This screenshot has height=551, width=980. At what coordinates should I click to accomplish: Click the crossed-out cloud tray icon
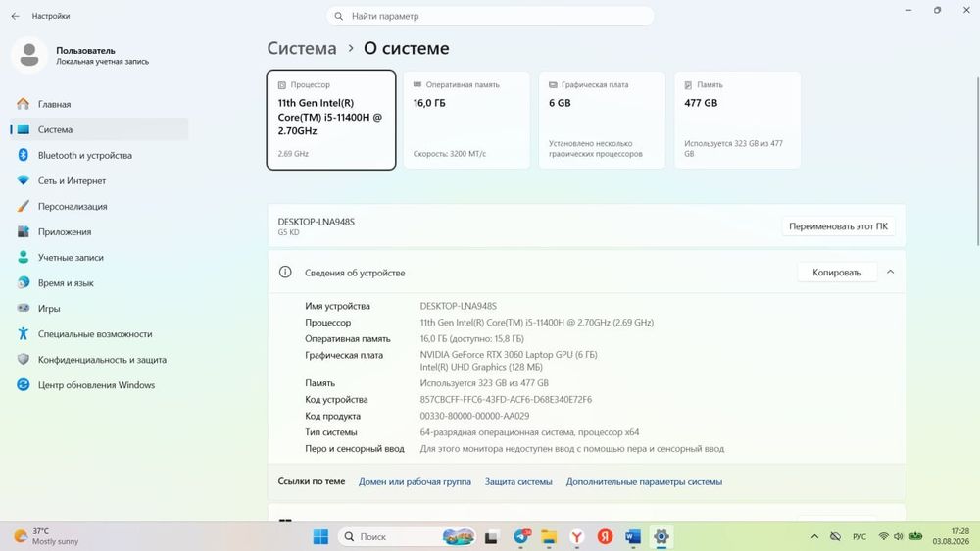835,536
